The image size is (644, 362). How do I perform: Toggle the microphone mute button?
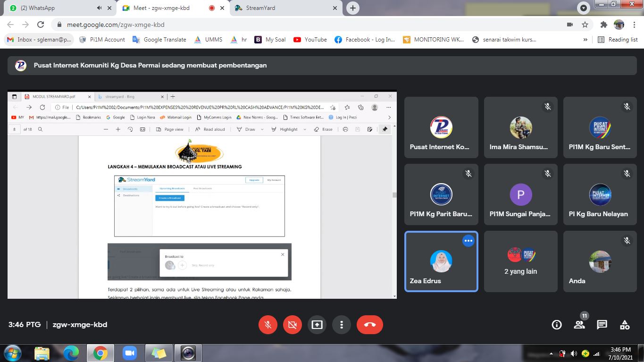[268, 325]
